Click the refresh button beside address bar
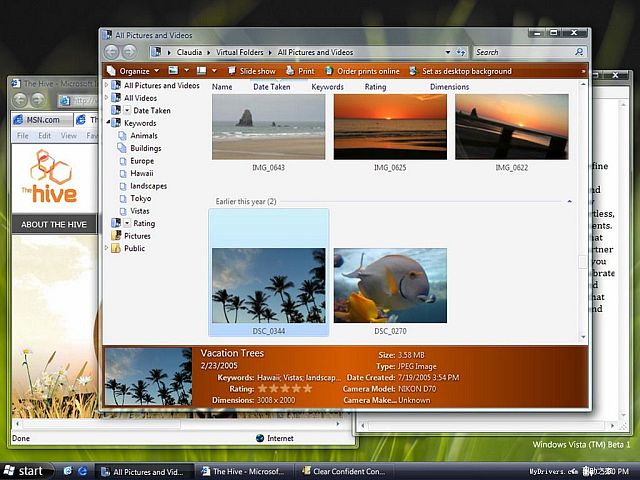Screen dimensions: 640x480 (459, 52)
